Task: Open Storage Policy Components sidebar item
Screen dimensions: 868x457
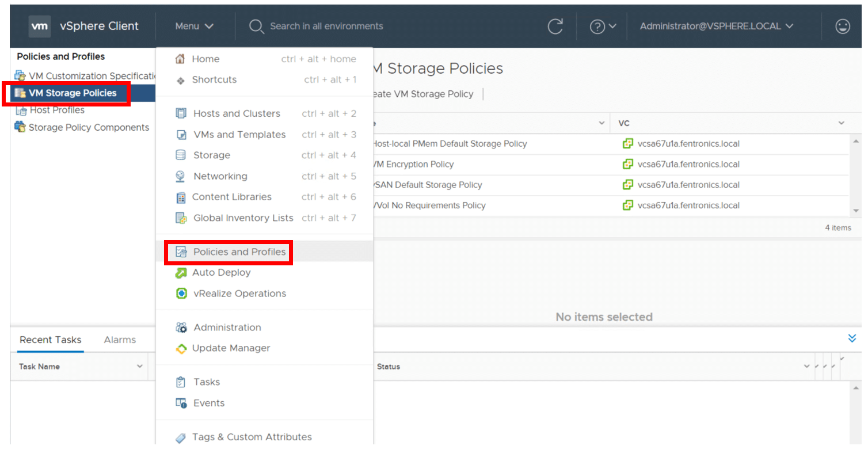Action: click(x=89, y=127)
